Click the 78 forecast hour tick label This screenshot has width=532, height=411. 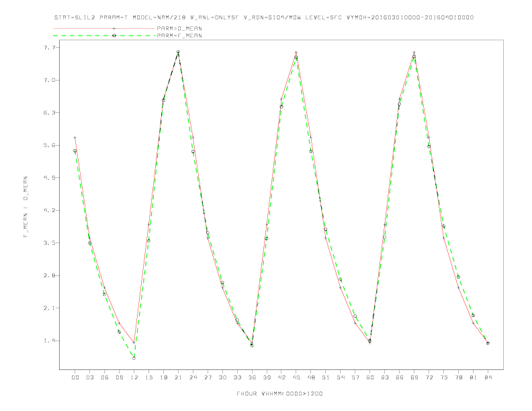458,377
